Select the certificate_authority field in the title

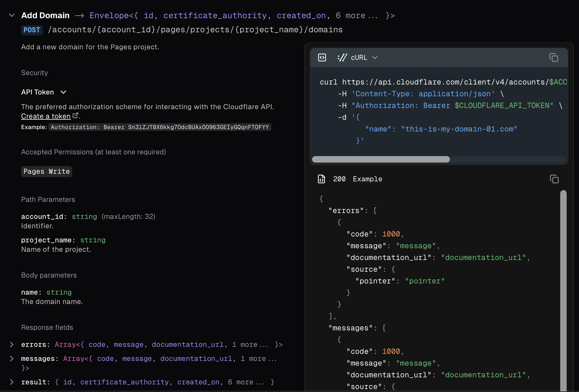pyautogui.click(x=215, y=15)
